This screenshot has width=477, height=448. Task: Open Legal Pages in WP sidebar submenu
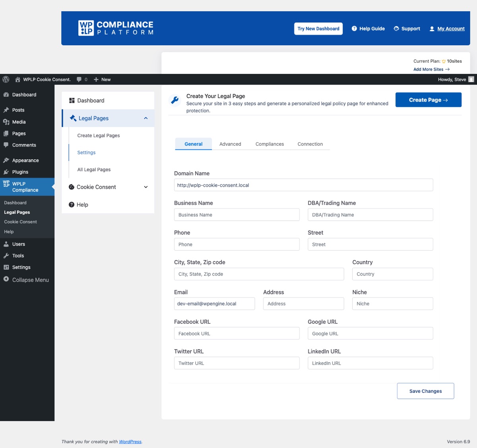point(17,212)
